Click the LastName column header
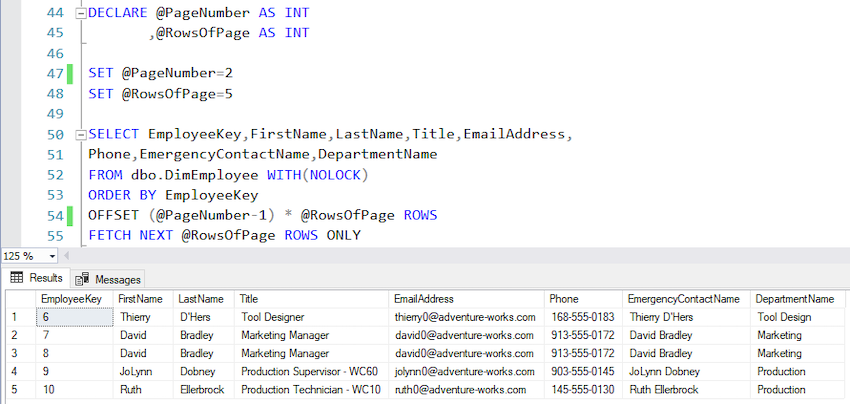The width and height of the screenshot is (850, 404). [x=204, y=299]
